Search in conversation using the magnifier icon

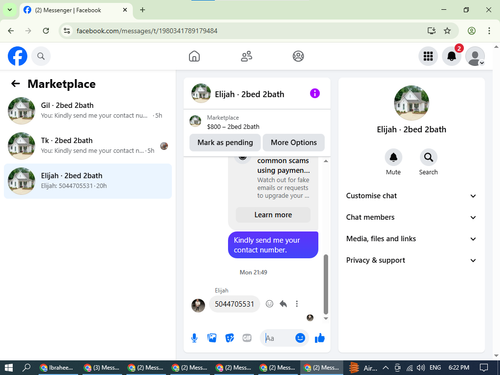[x=428, y=157]
